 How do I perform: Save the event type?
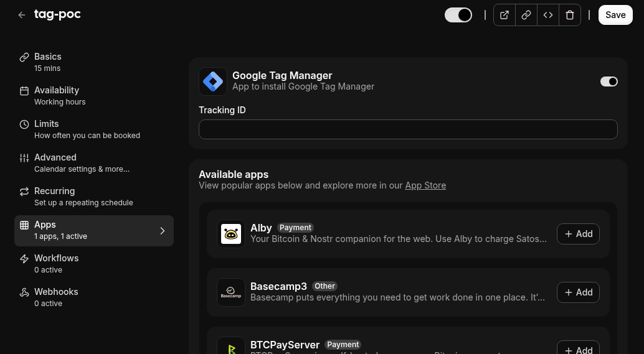tap(615, 15)
